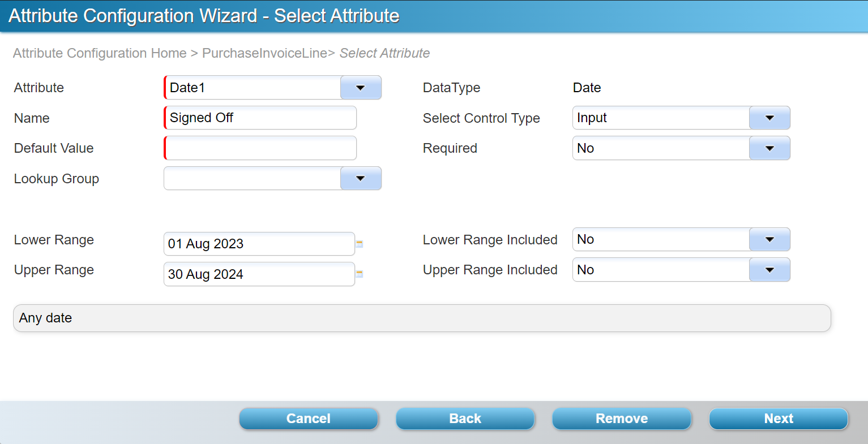The image size is (868, 444).
Task: Click the Lower Range date field
Action: (259, 244)
